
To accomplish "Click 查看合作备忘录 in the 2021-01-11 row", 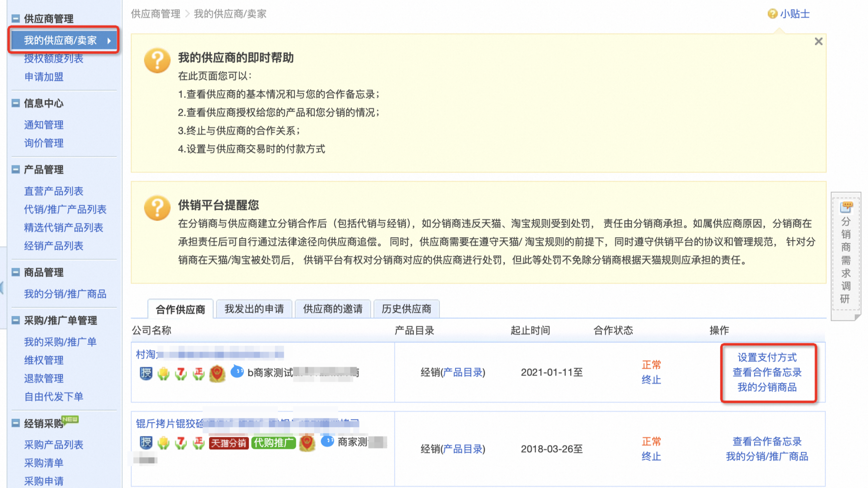I will 767,372.
